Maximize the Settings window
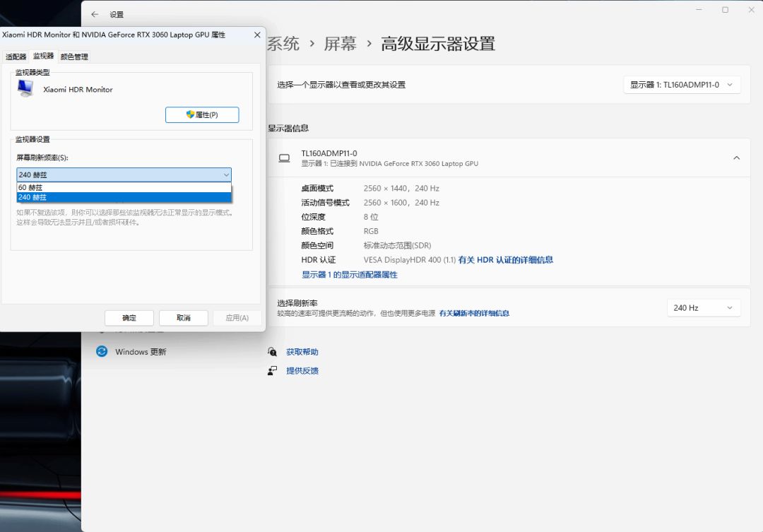This screenshot has height=532, width=763. click(x=725, y=10)
